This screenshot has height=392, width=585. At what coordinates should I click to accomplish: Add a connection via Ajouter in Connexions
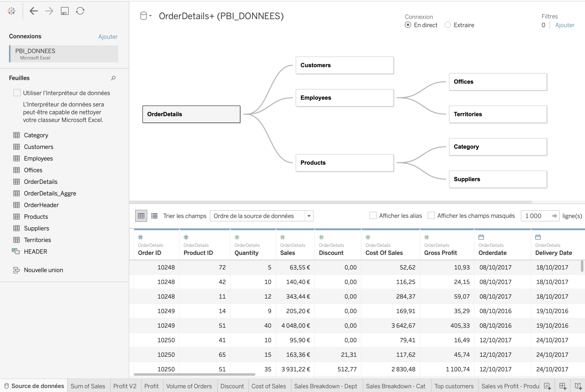108,37
